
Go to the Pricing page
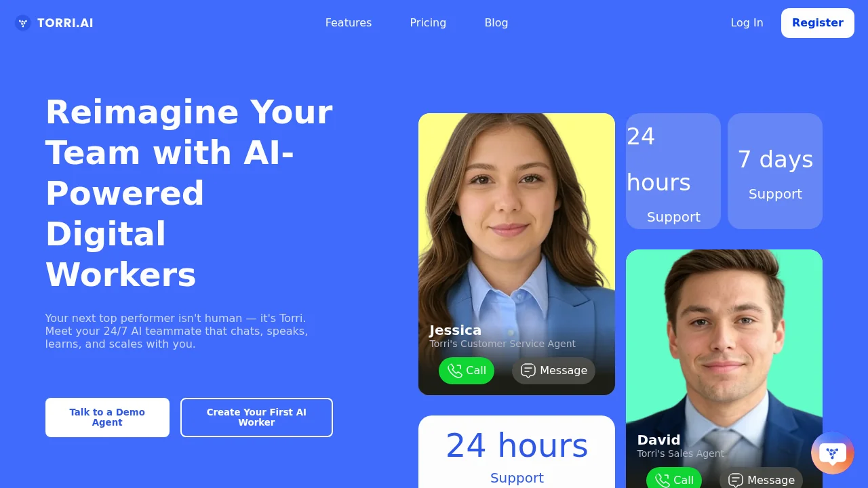pyautogui.click(x=428, y=23)
